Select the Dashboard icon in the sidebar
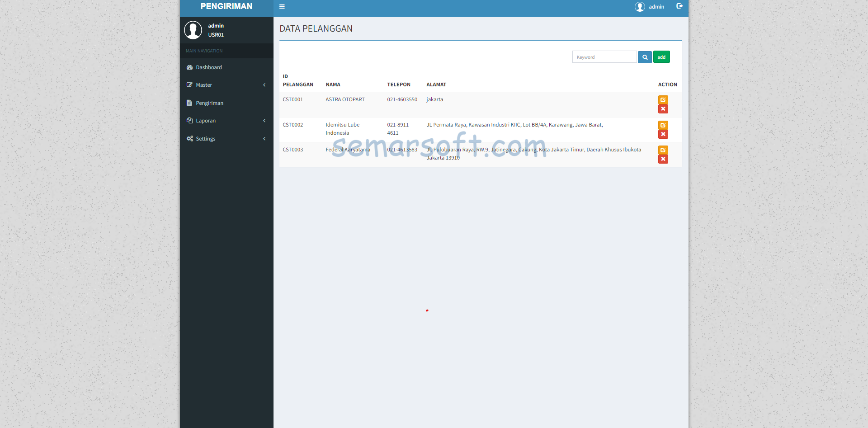Image resolution: width=868 pixels, height=428 pixels. click(190, 67)
